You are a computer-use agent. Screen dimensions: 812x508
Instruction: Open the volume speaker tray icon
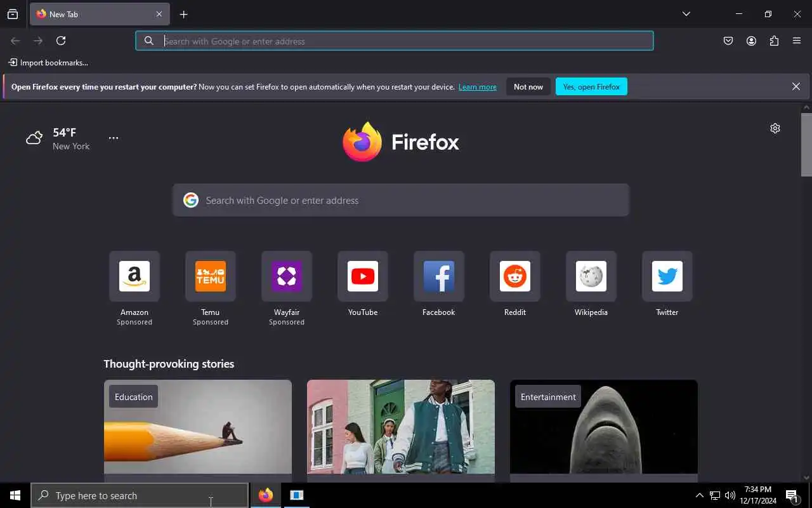point(730,495)
